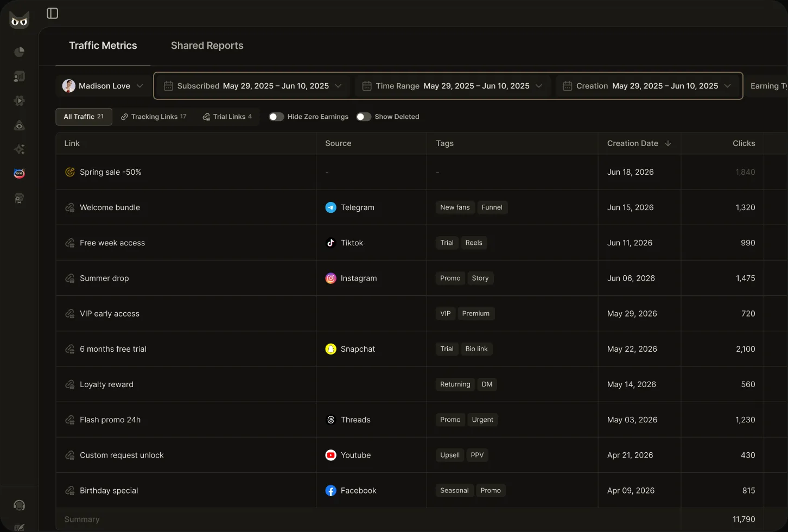Click the Source column header
The image size is (788, 532).
pyautogui.click(x=338, y=143)
